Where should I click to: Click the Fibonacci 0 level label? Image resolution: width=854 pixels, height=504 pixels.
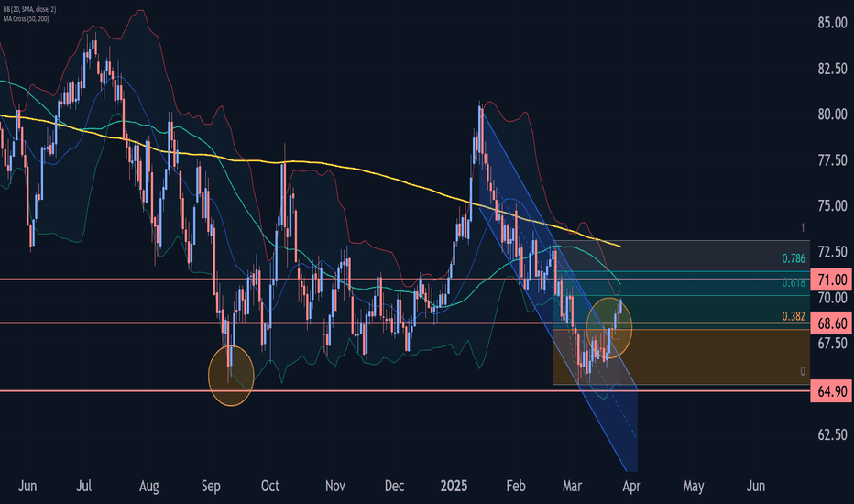coord(803,371)
